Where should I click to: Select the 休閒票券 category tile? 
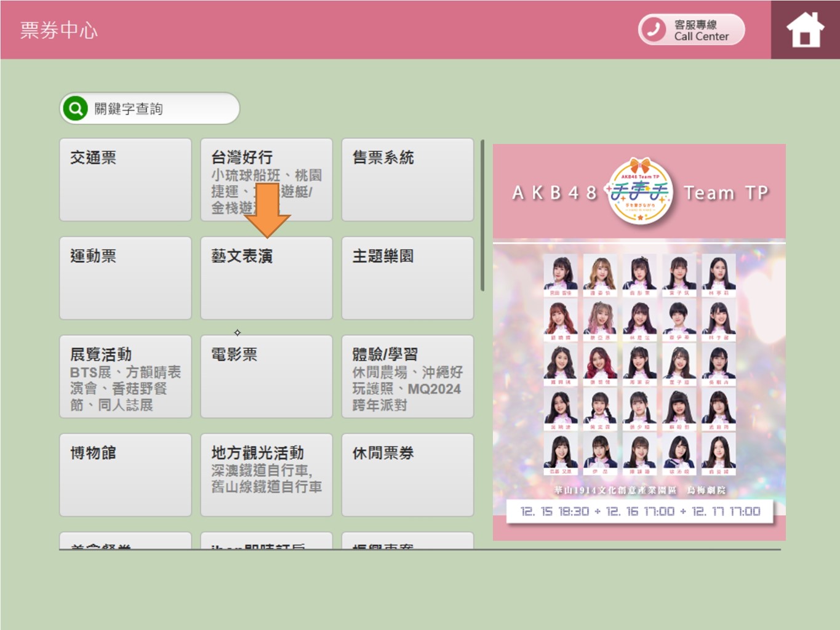coord(407,475)
